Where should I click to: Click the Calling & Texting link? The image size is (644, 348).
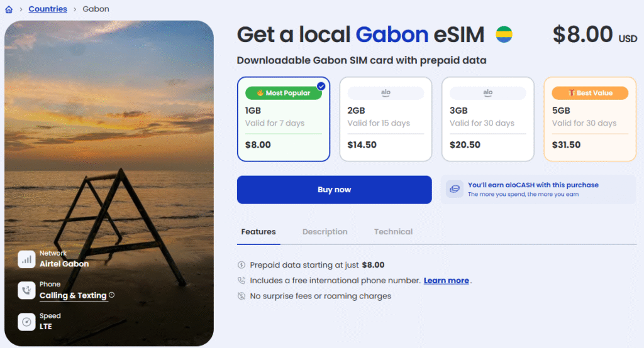(x=73, y=295)
